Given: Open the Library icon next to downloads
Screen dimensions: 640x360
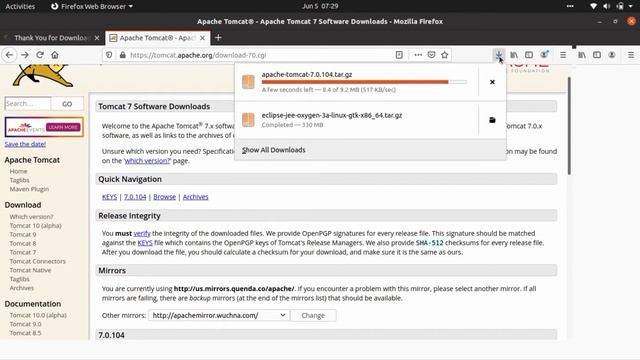Looking at the screenshot, I should click(514, 55).
